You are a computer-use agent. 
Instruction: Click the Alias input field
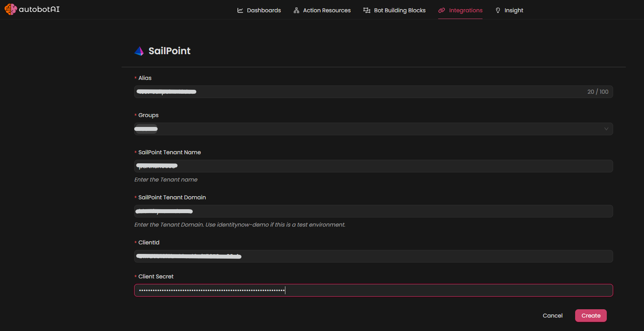[373, 92]
